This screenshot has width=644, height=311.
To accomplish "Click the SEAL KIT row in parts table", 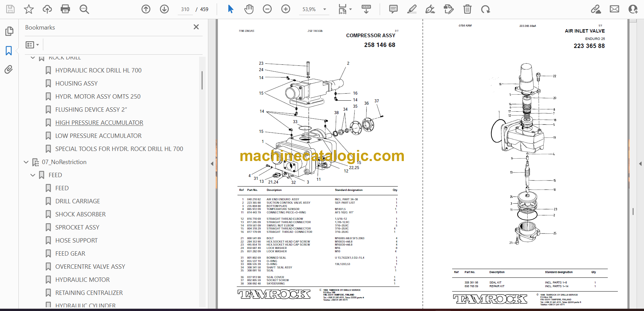I will point(530,282).
